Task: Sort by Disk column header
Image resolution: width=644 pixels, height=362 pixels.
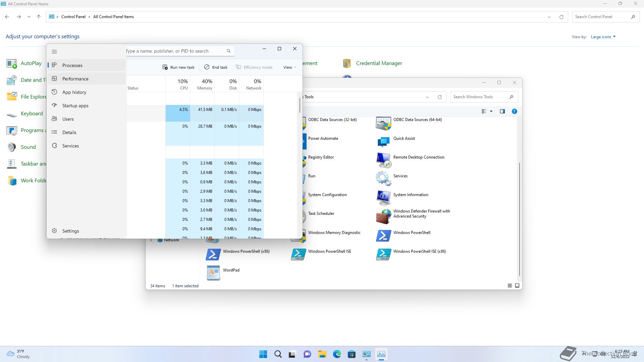Action: [227, 84]
